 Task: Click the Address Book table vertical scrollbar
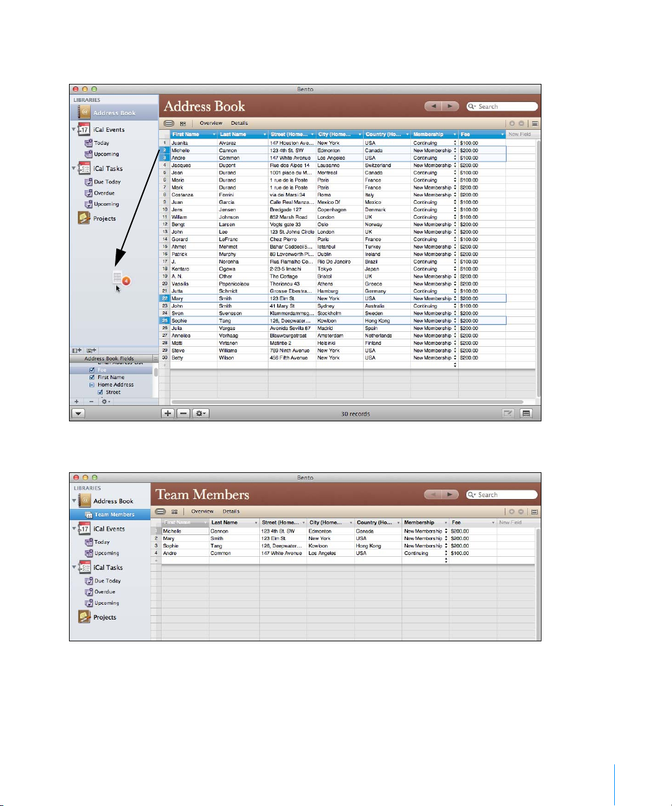[538, 267]
